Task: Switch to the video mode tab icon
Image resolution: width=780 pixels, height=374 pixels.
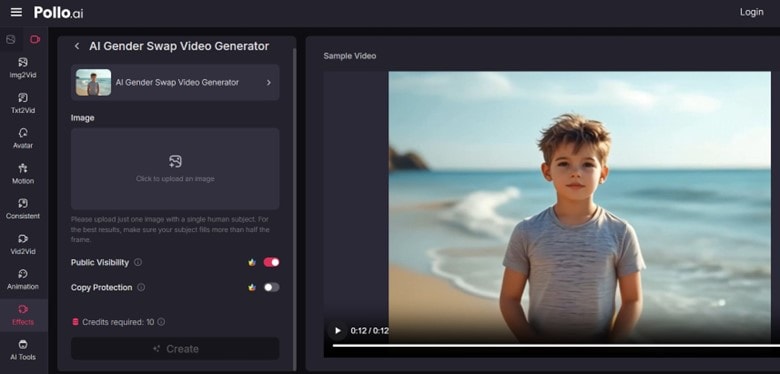Action: 35,39
